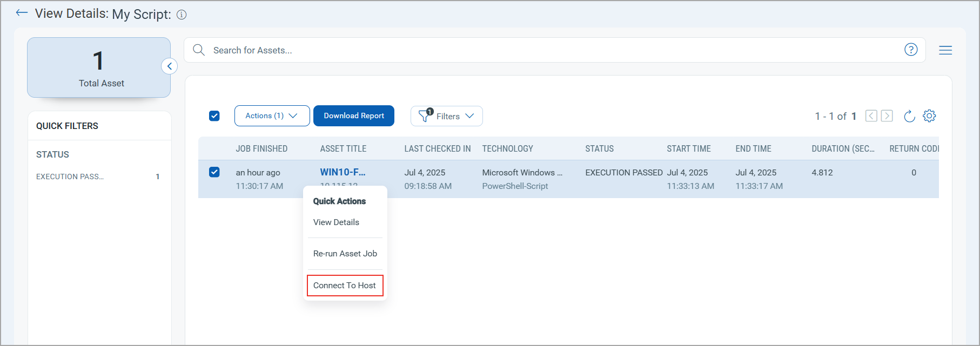Uncheck the WIN10 asset row checkbox

click(214, 172)
